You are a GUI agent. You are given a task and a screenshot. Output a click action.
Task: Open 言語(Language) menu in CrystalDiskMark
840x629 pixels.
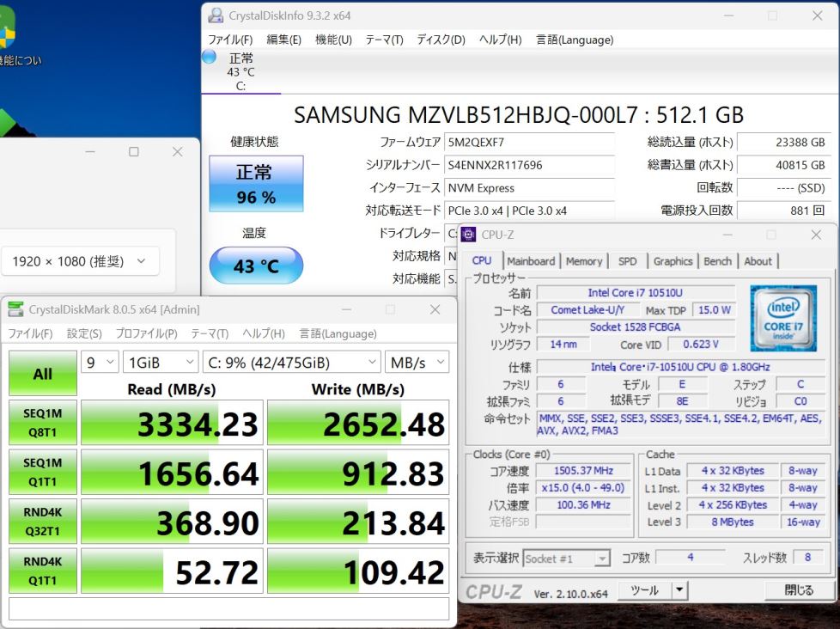(x=338, y=333)
